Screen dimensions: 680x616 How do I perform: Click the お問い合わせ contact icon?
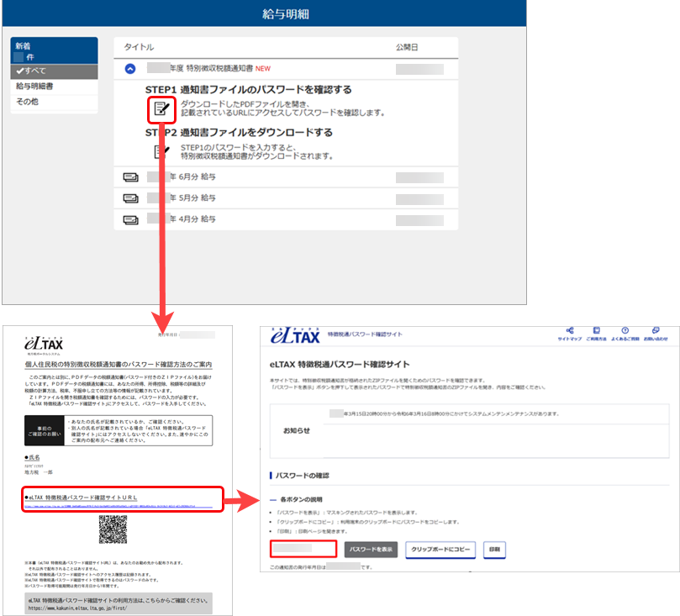[655, 331]
